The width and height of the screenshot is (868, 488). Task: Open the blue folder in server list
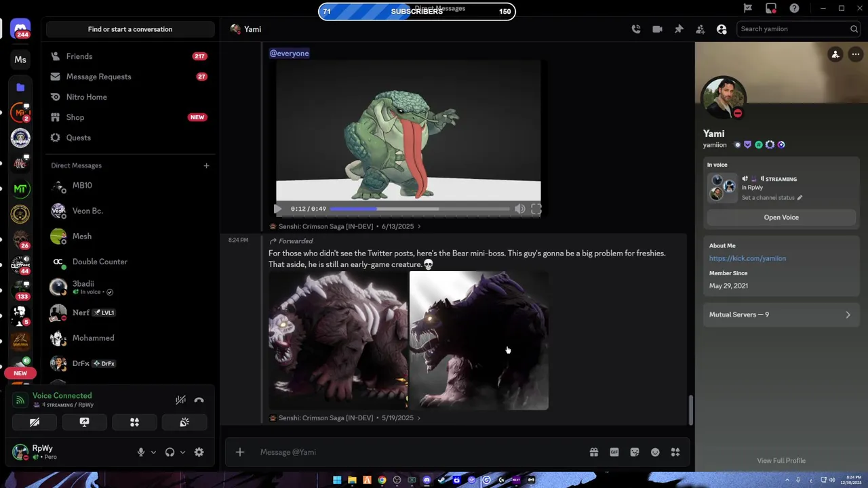20,87
